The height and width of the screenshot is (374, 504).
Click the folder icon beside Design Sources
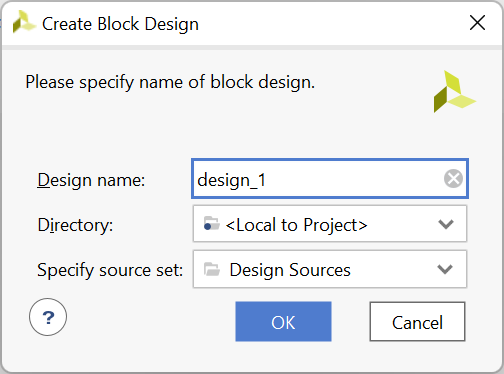tap(212, 269)
